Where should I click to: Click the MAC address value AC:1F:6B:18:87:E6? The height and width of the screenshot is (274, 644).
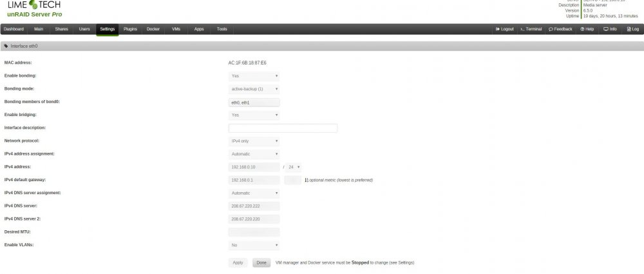247,63
